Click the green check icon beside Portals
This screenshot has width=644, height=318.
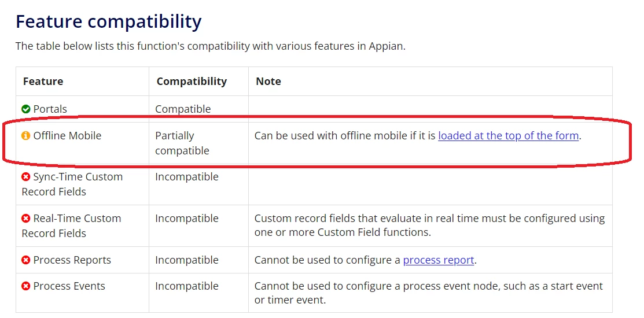pos(26,109)
